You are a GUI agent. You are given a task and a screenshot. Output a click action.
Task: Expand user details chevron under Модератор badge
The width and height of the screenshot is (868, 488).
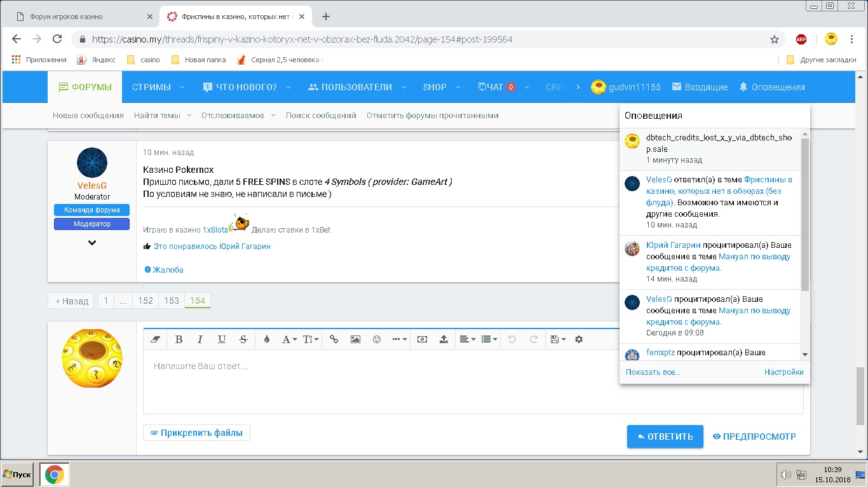pos(92,243)
